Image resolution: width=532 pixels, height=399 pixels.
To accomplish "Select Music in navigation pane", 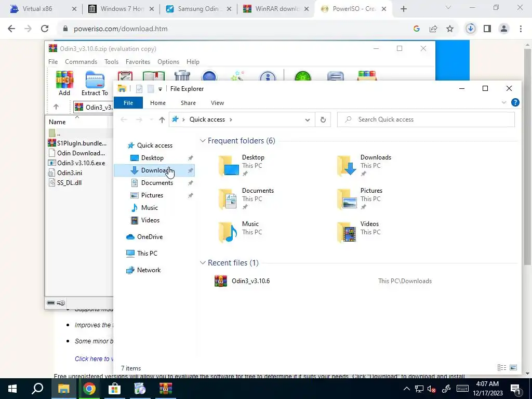I will pyautogui.click(x=149, y=208).
